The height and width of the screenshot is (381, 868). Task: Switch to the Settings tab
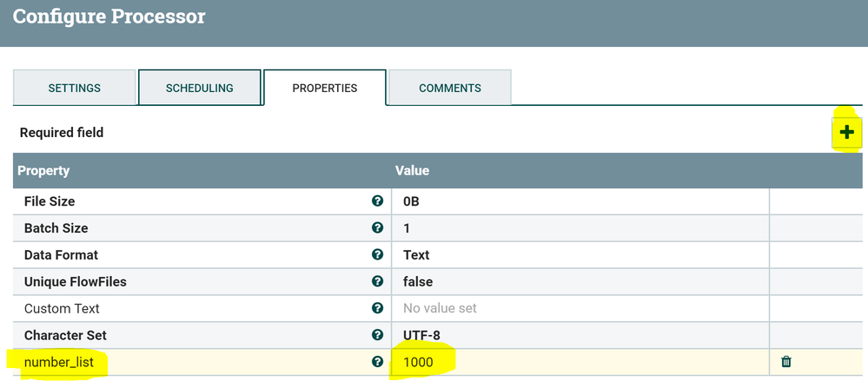pyautogui.click(x=74, y=88)
